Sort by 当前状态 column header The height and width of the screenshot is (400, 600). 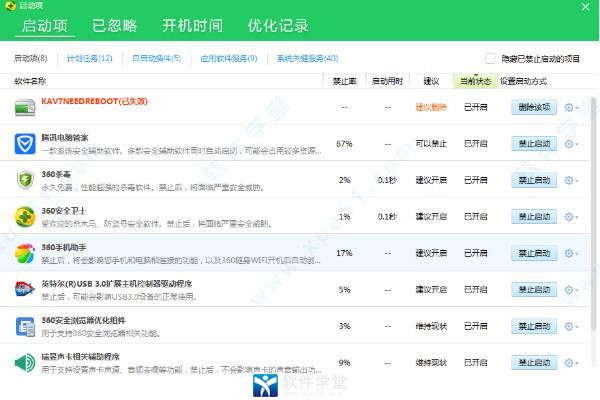(475, 81)
